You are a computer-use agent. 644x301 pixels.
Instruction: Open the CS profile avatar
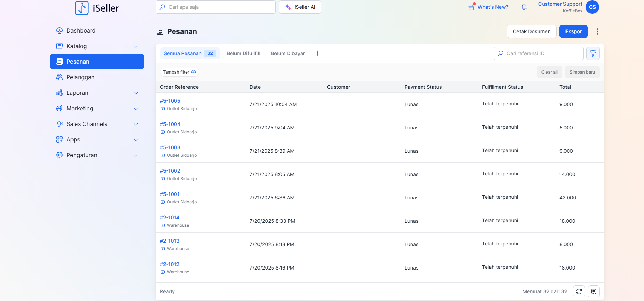click(x=592, y=7)
